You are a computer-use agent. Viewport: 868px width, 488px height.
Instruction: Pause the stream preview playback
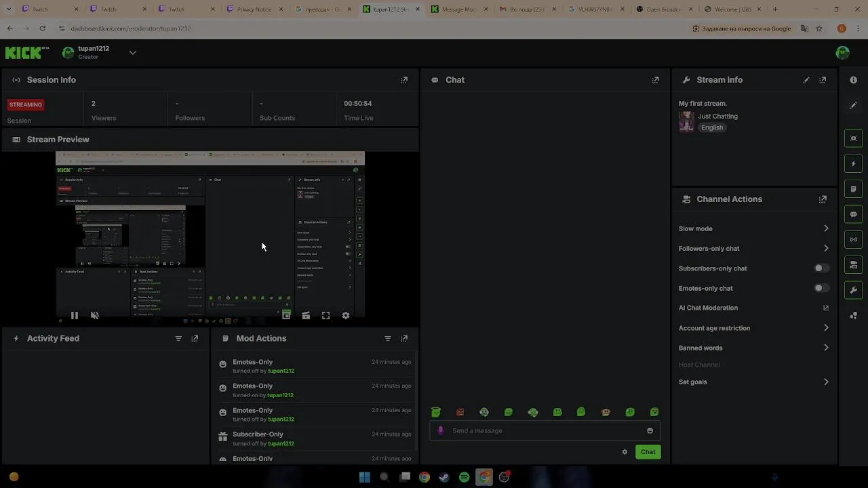[75, 315]
